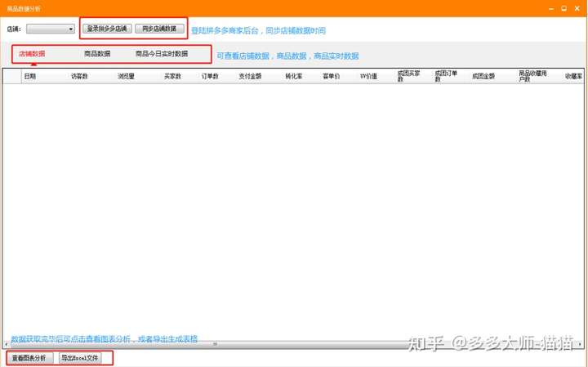Sort by the 转化率 column header
The height and width of the screenshot is (367, 588).
click(x=294, y=76)
